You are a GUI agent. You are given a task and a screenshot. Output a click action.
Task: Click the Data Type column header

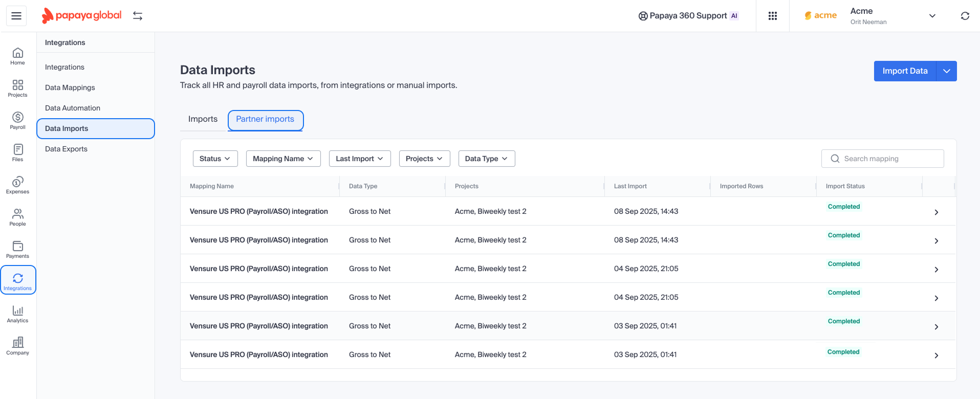click(363, 186)
